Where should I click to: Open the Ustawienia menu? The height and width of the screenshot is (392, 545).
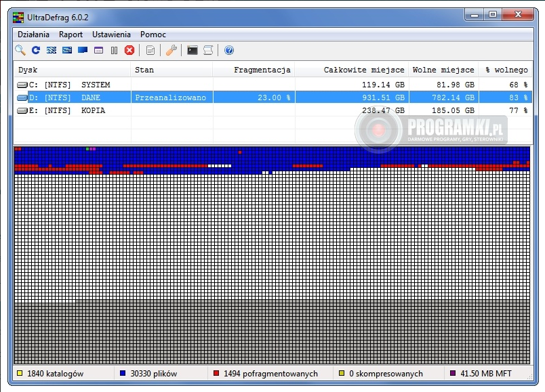pyautogui.click(x=111, y=35)
